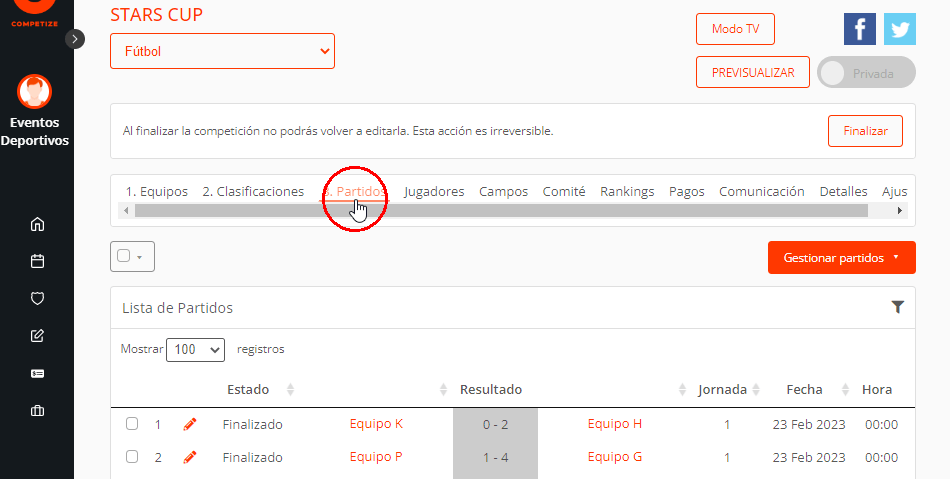The height and width of the screenshot is (479, 950).
Task: Click the tab bar horizontal scrollbar thumb
Action: 501,211
